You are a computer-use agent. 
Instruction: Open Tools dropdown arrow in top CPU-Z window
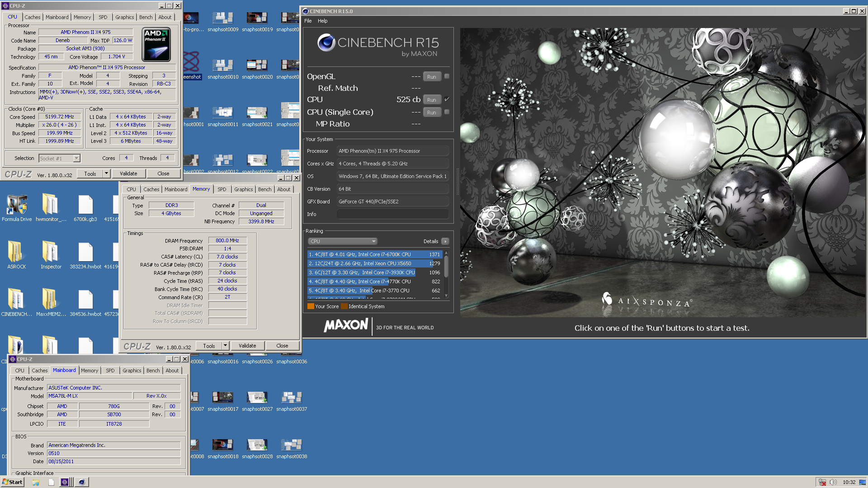click(107, 174)
